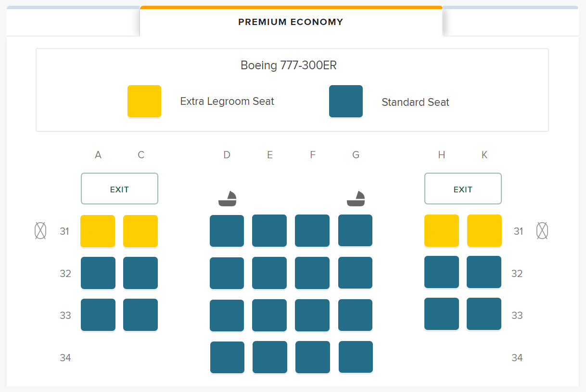Click the crossed-out window icon right of row 31
The image size is (586, 392).
(x=542, y=231)
